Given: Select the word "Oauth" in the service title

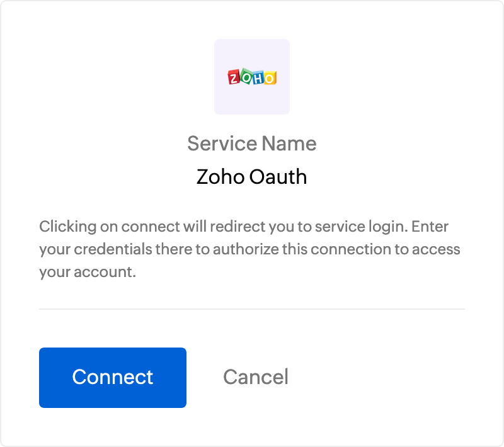Looking at the screenshot, I should tap(278, 177).
